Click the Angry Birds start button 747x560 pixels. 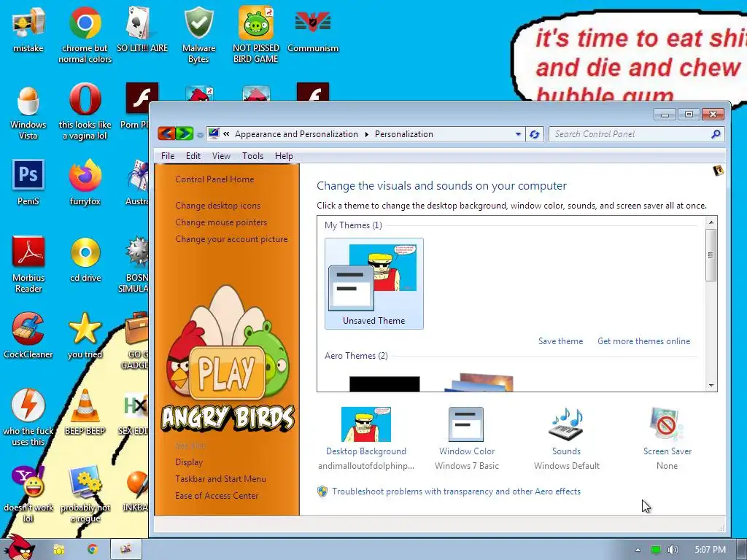pyautogui.click(x=20, y=548)
